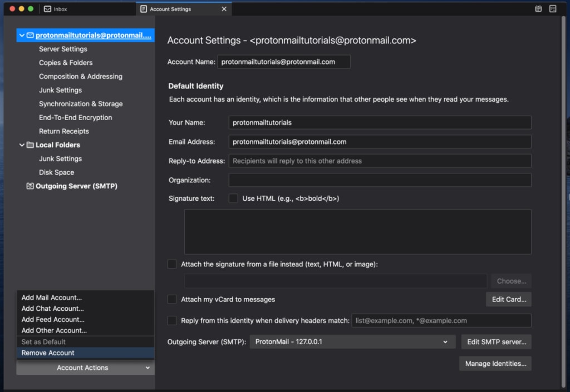
Task: Click the Default Identity heading
Action: [x=195, y=86]
